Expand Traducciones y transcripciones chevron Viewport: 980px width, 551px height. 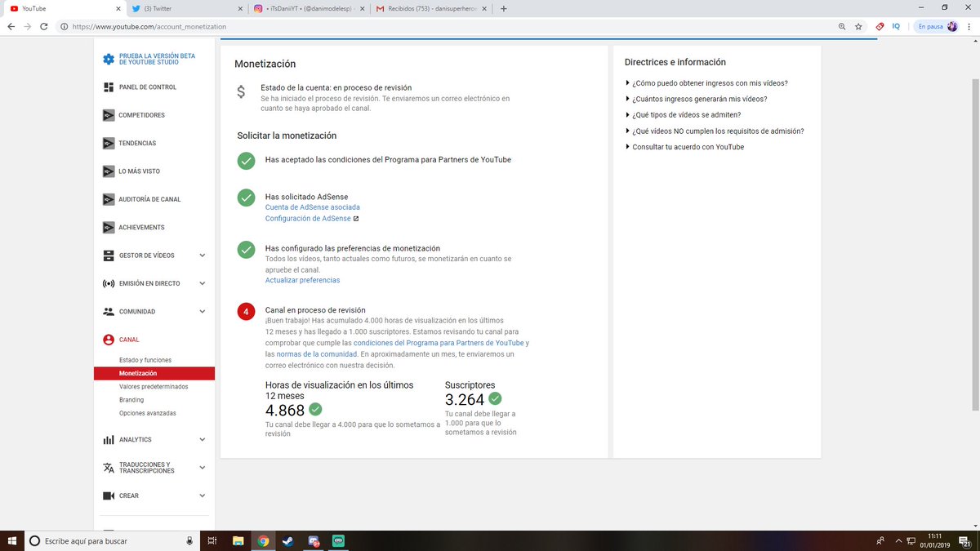click(x=203, y=468)
